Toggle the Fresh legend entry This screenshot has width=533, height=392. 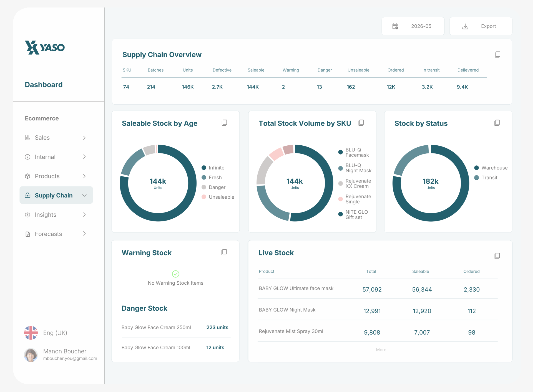(212, 177)
